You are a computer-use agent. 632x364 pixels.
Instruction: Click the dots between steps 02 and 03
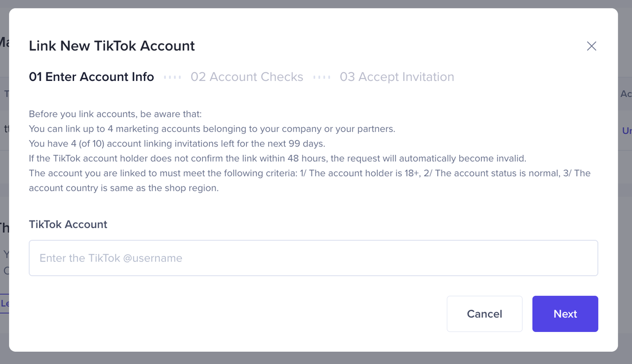click(x=321, y=77)
